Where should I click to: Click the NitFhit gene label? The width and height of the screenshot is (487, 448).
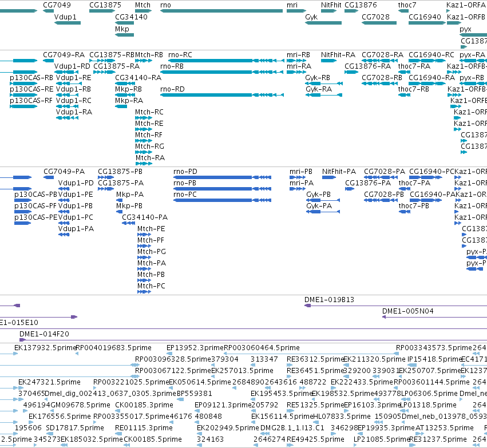point(331,5)
